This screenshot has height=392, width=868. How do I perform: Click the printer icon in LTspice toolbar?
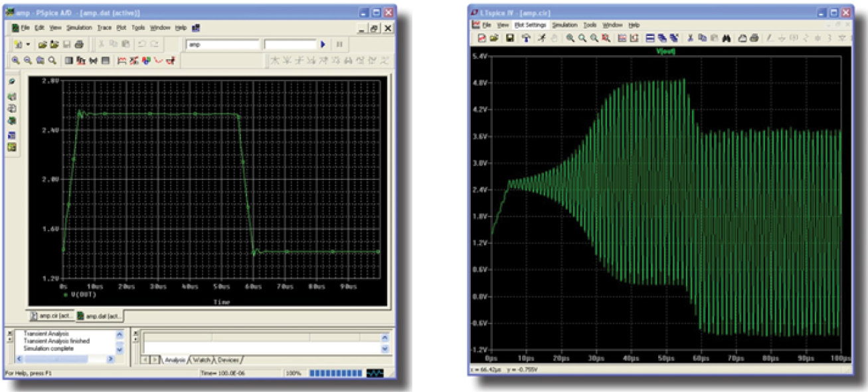(x=754, y=38)
